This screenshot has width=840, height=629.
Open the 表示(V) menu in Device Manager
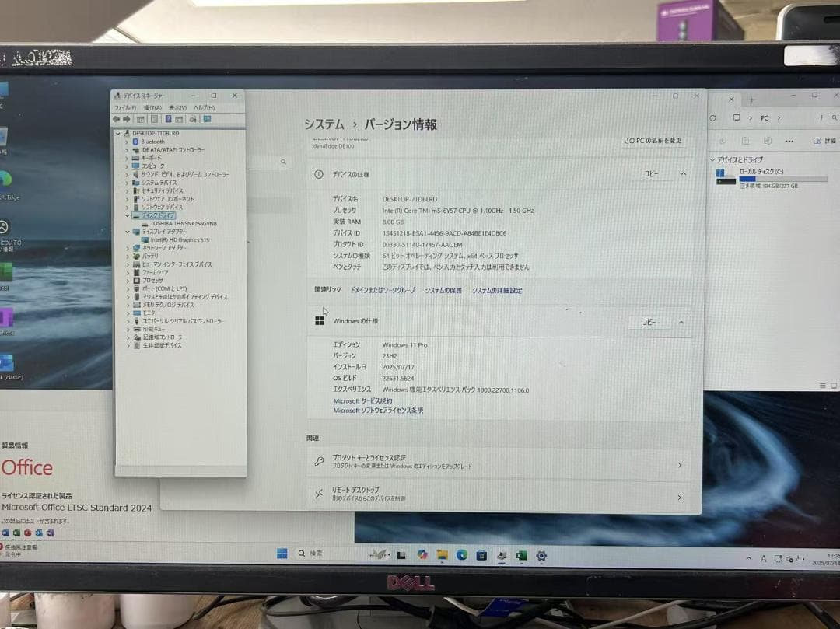click(177, 107)
